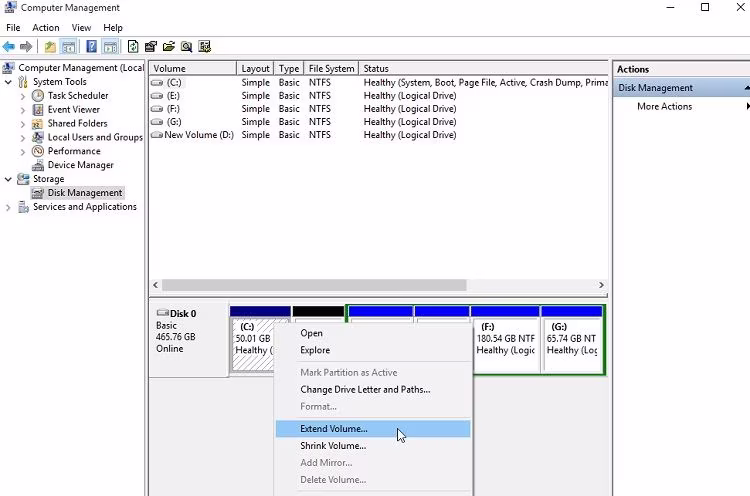Click the Properties toolbar icon
Image resolution: width=750 pixels, height=496 pixels.
pyautogui.click(x=151, y=46)
